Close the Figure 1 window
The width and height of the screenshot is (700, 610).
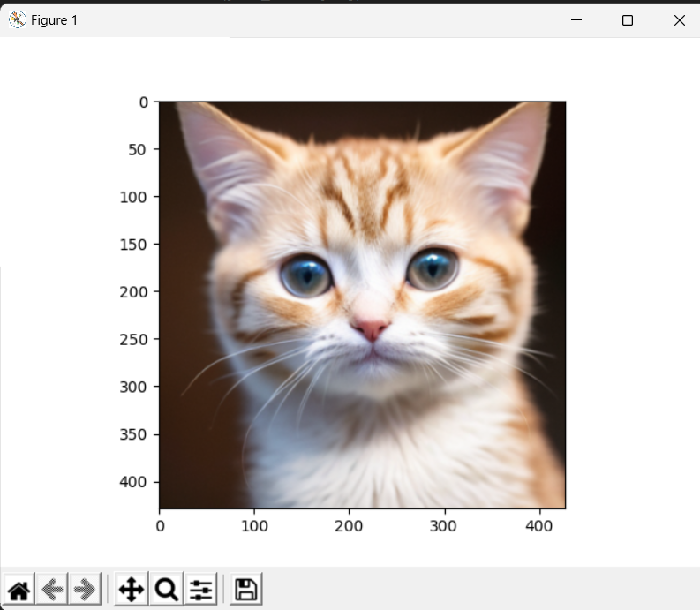680,20
